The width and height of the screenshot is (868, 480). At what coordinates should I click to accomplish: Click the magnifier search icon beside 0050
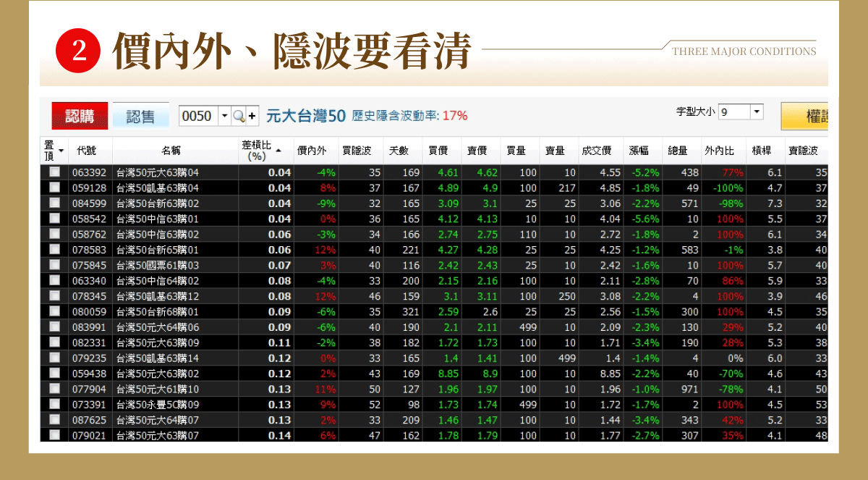click(x=238, y=116)
